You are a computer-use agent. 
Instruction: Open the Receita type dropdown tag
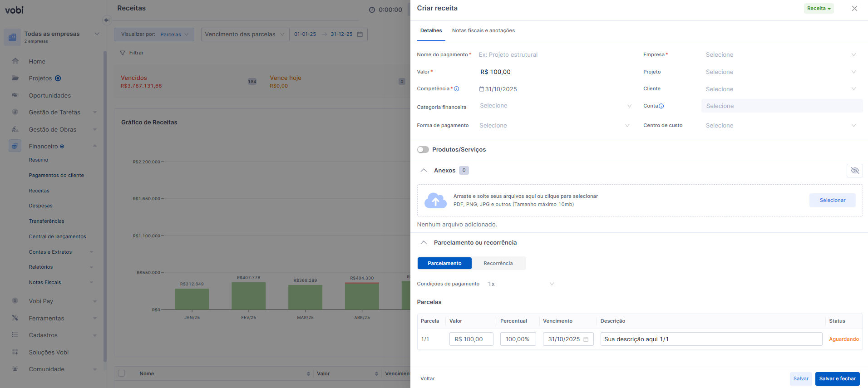(x=819, y=9)
